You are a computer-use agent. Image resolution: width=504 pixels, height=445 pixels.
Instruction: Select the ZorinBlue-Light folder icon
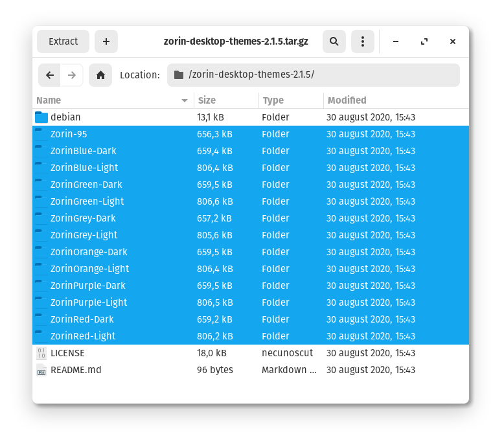tap(41, 168)
